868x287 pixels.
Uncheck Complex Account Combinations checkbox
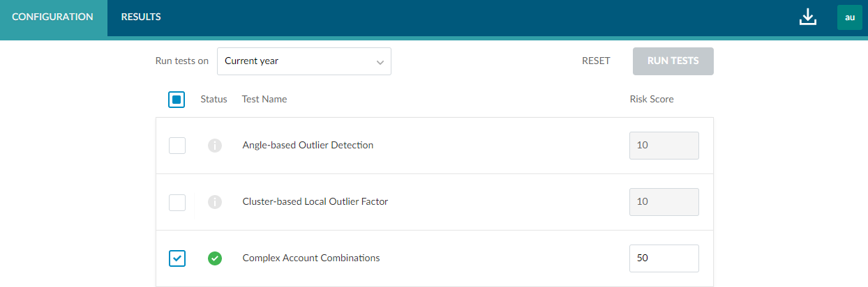(x=177, y=258)
